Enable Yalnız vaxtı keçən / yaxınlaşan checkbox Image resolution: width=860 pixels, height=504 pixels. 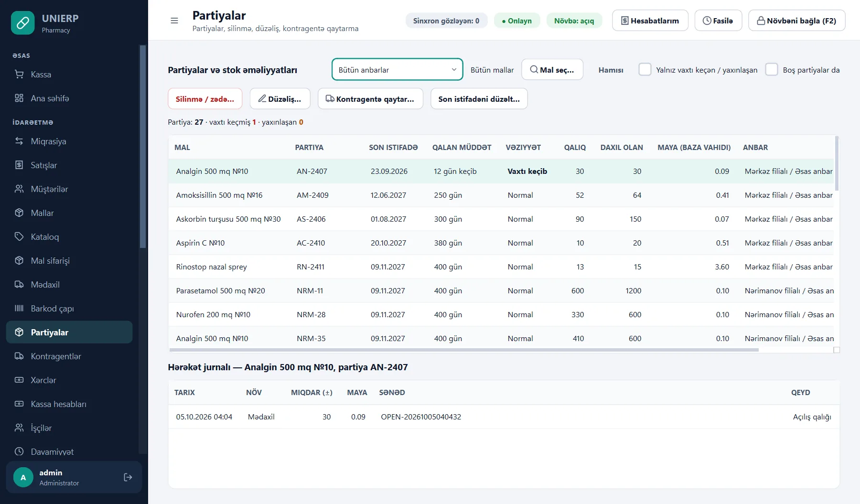(645, 70)
